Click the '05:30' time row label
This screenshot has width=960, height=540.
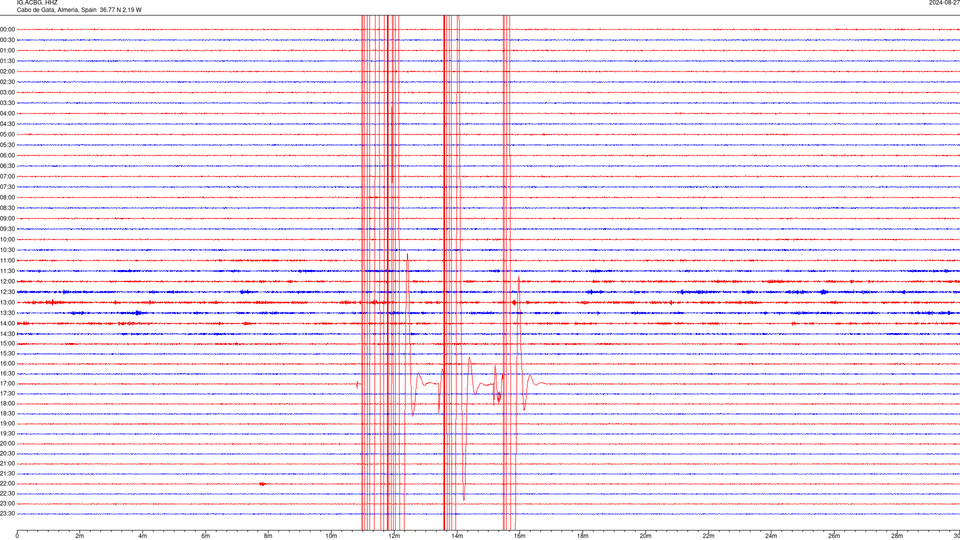tap(7, 145)
